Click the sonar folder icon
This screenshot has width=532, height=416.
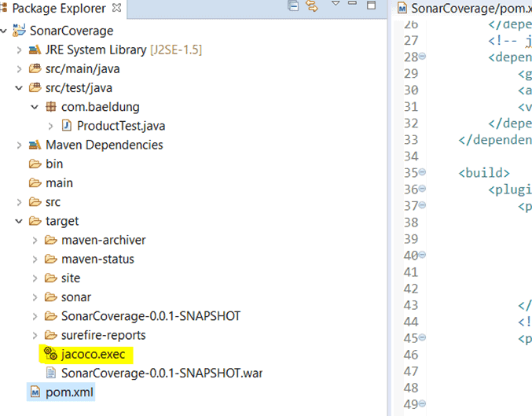click(50, 297)
